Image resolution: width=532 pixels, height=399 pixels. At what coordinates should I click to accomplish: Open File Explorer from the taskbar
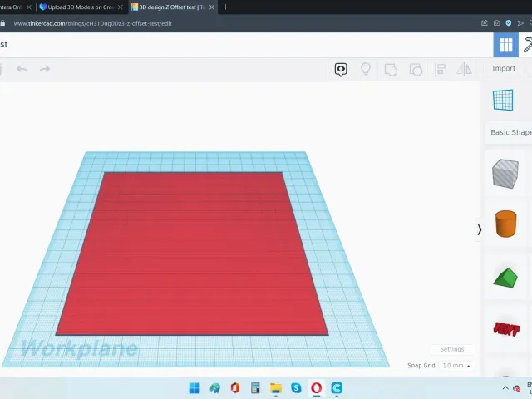click(275, 388)
